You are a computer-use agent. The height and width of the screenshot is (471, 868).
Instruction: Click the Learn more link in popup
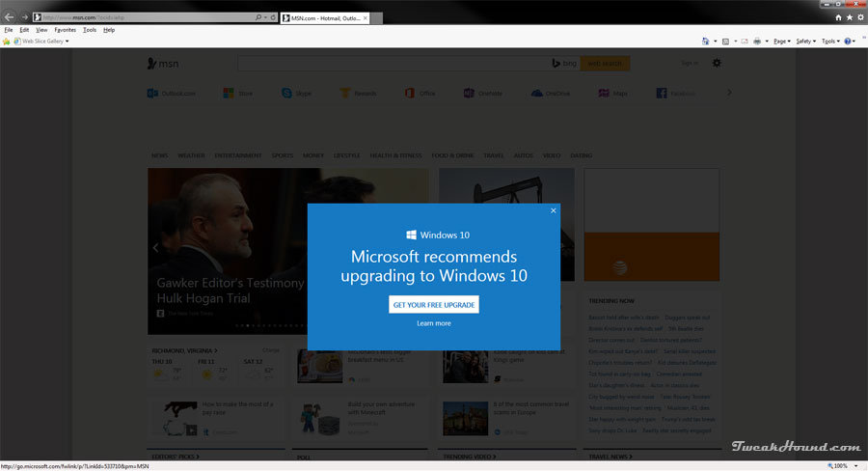click(434, 323)
